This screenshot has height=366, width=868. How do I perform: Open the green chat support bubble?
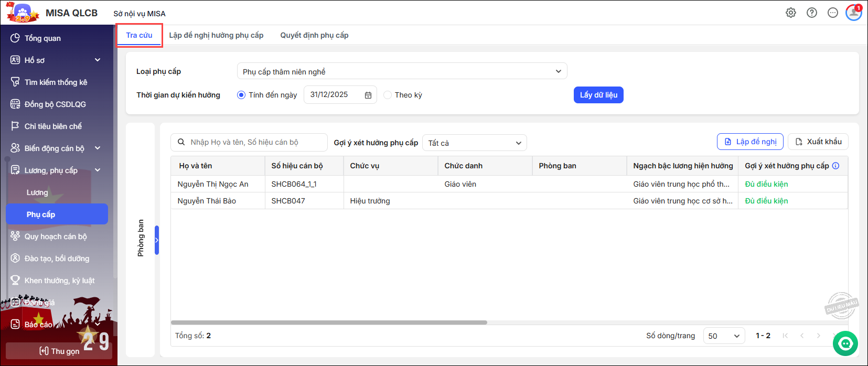tap(845, 344)
